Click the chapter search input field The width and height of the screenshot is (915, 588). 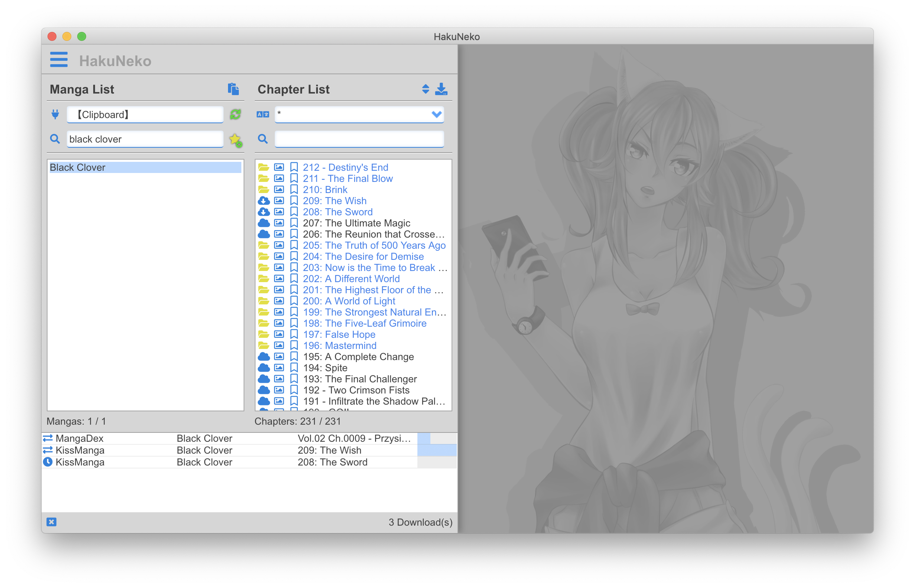[359, 139]
